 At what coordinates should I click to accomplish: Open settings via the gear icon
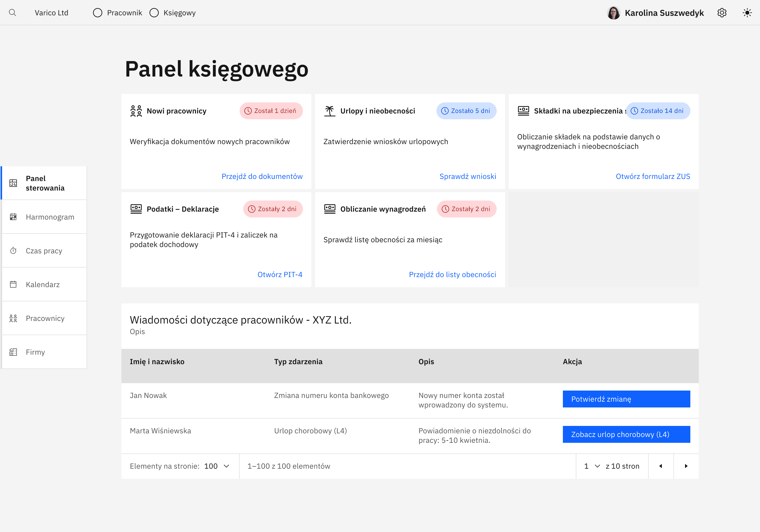point(721,13)
